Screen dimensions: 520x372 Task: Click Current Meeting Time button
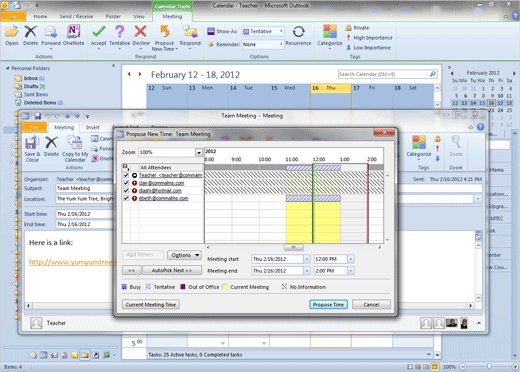tap(151, 305)
